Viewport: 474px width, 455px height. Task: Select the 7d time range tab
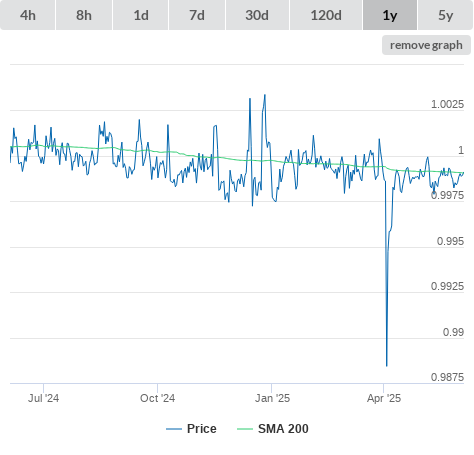197,15
